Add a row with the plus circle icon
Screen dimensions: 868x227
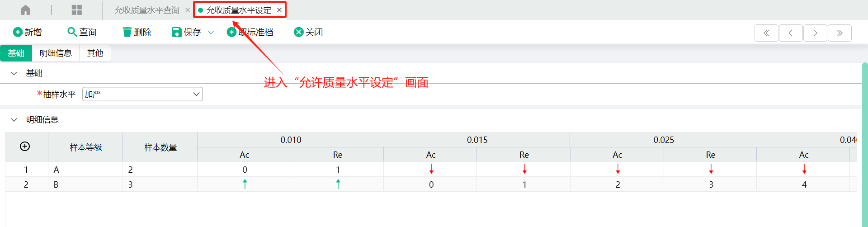click(25, 146)
